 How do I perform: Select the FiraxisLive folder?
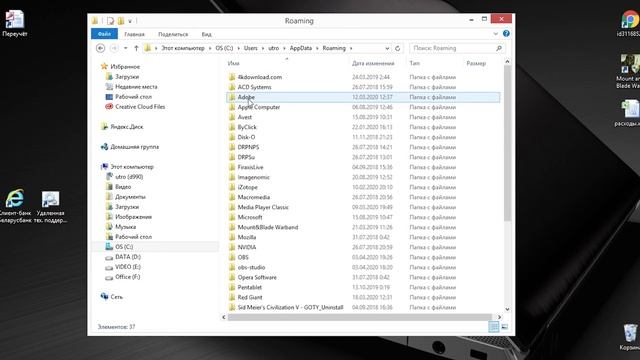click(x=250, y=167)
